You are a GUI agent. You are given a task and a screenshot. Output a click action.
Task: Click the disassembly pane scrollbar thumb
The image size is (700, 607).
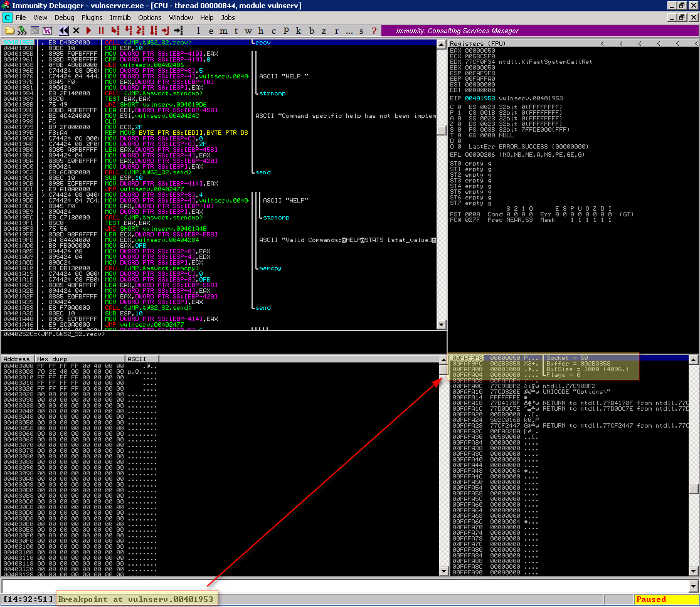441,130
